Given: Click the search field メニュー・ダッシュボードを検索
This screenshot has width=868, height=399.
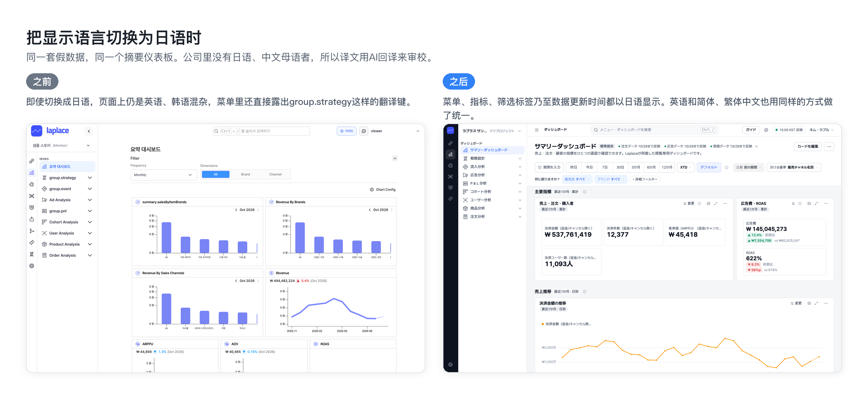Looking at the screenshot, I should click(x=654, y=130).
